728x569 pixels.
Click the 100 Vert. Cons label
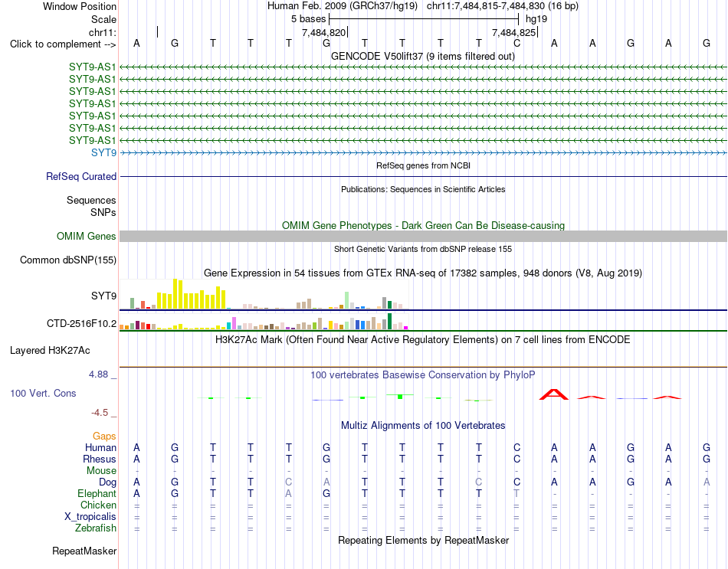[43, 393]
